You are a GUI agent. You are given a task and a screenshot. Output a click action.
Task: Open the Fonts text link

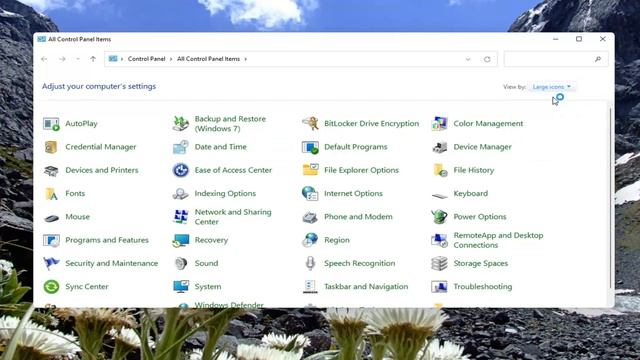75,193
